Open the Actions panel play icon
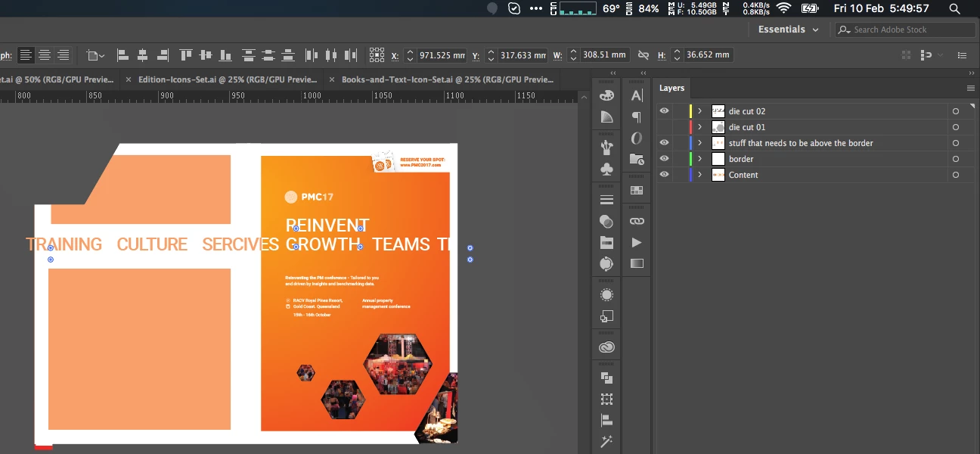This screenshot has width=980, height=454. 637,242
